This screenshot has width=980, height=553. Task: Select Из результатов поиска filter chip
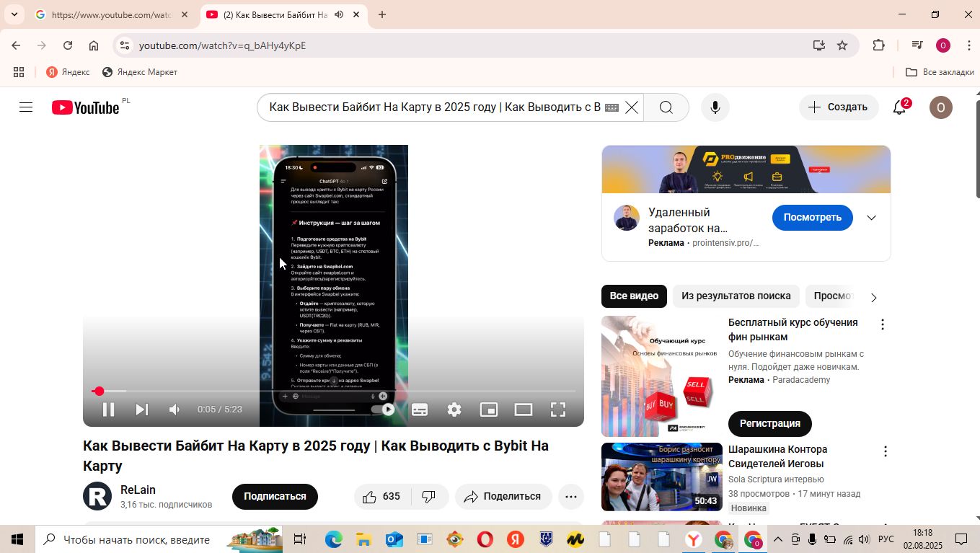click(x=736, y=296)
